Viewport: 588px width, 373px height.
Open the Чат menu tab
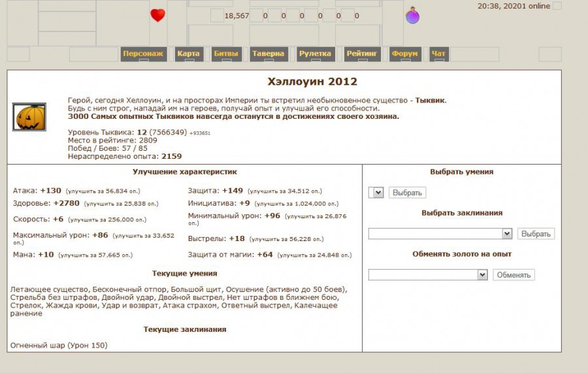[439, 54]
